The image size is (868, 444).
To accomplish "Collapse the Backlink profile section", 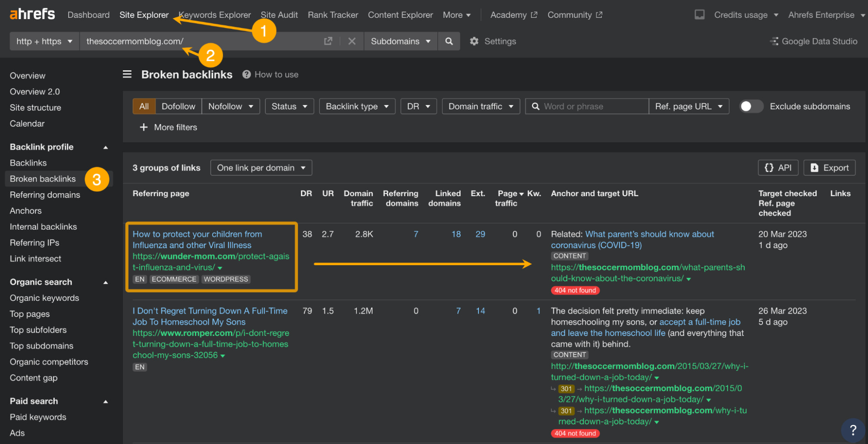I will tap(106, 147).
